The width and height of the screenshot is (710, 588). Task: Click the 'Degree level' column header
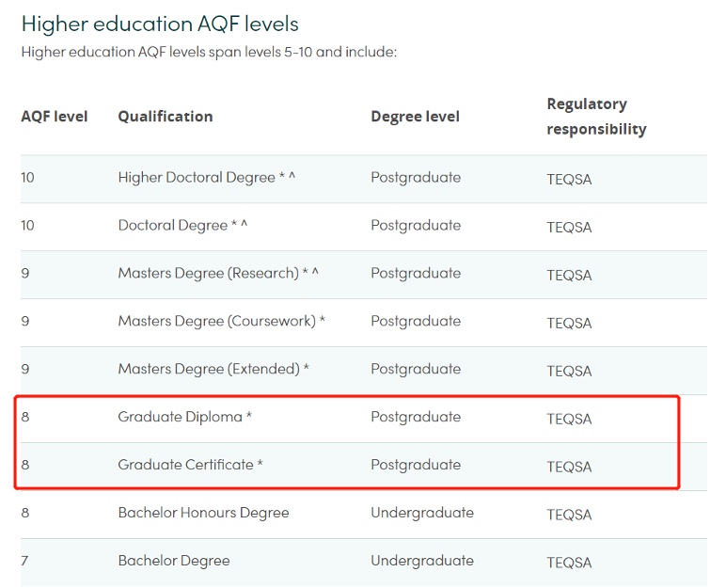(x=415, y=117)
